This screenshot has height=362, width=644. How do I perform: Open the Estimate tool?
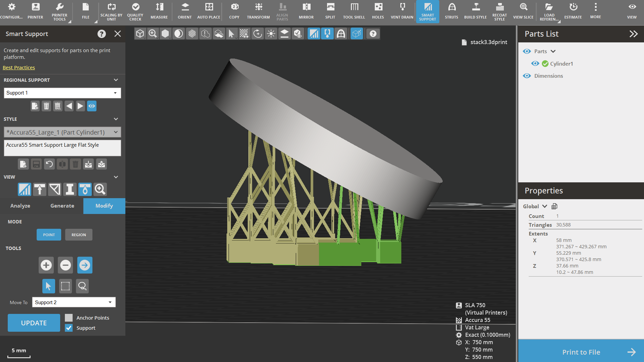(573, 11)
